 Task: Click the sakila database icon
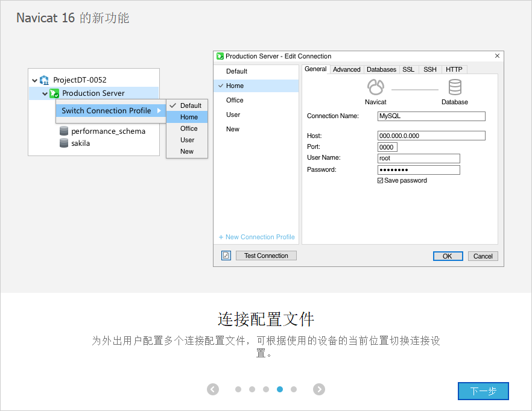pos(64,143)
